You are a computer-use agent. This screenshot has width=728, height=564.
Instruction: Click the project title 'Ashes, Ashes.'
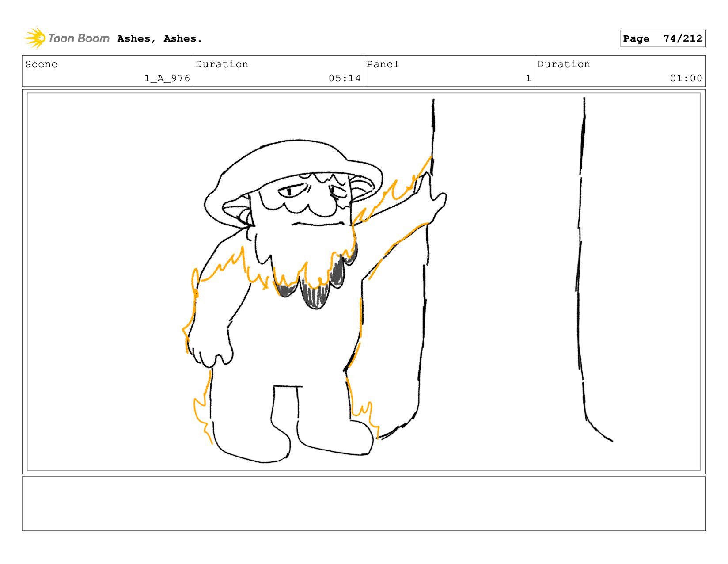pos(159,38)
